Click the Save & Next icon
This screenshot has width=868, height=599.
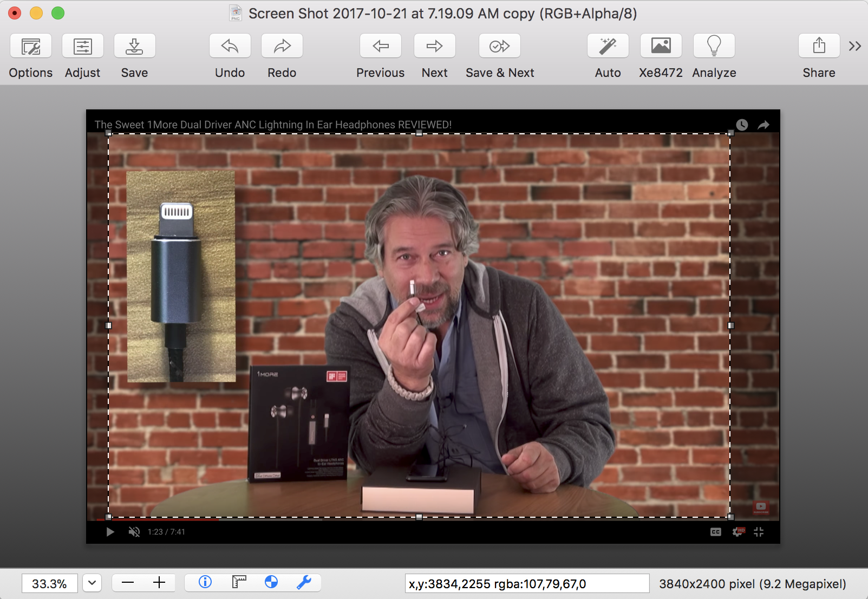pos(500,46)
